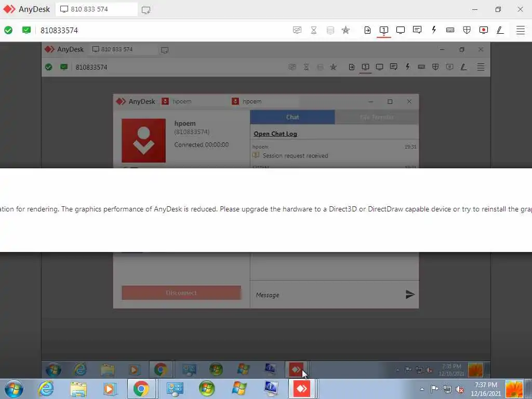Open Windows Media Player on bottom taskbar

[110, 389]
